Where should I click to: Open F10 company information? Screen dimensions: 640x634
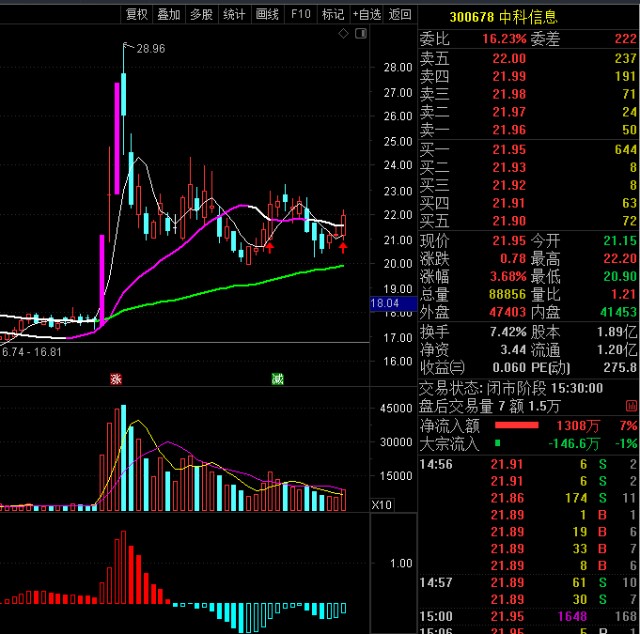pyautogui.click(x=300, y=15)
